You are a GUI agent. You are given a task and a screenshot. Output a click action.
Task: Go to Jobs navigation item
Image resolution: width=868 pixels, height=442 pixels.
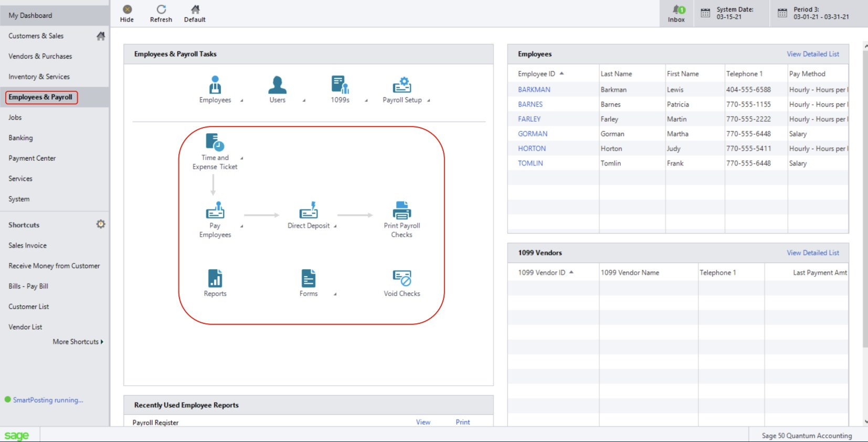(x=15, y=118)
